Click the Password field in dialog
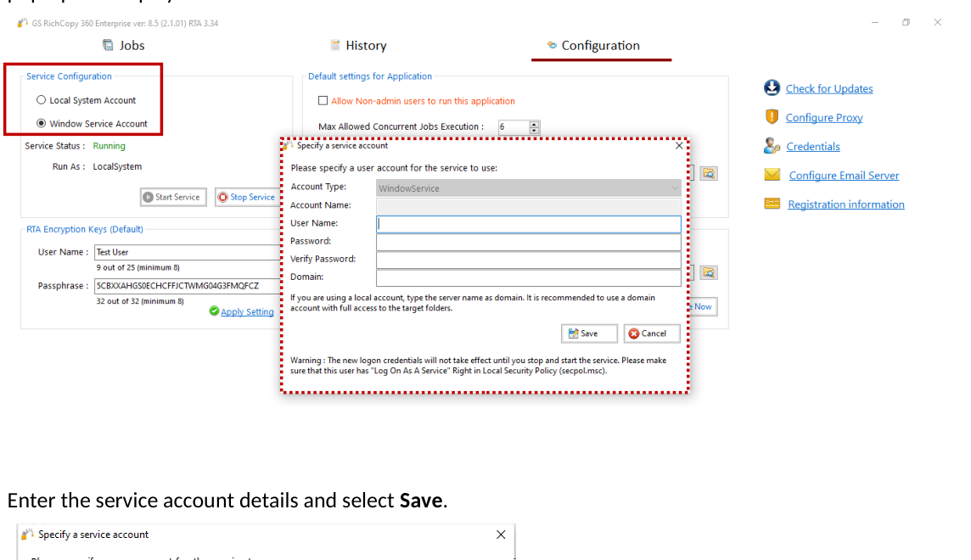971x560 pixels. pos(528,241)
